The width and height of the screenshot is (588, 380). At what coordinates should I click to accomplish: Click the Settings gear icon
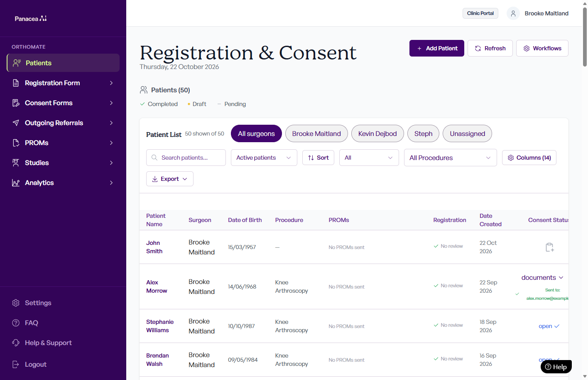(16, 303)
